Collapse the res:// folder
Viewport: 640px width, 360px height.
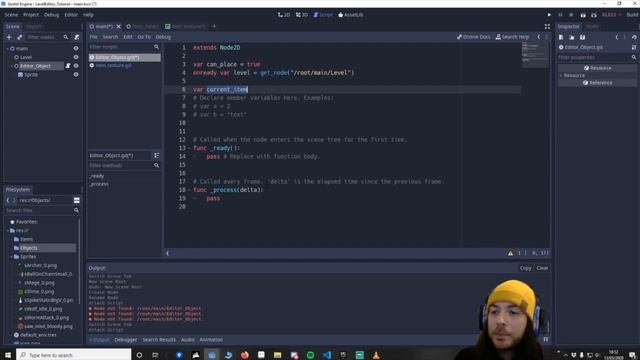pos(8,231)
